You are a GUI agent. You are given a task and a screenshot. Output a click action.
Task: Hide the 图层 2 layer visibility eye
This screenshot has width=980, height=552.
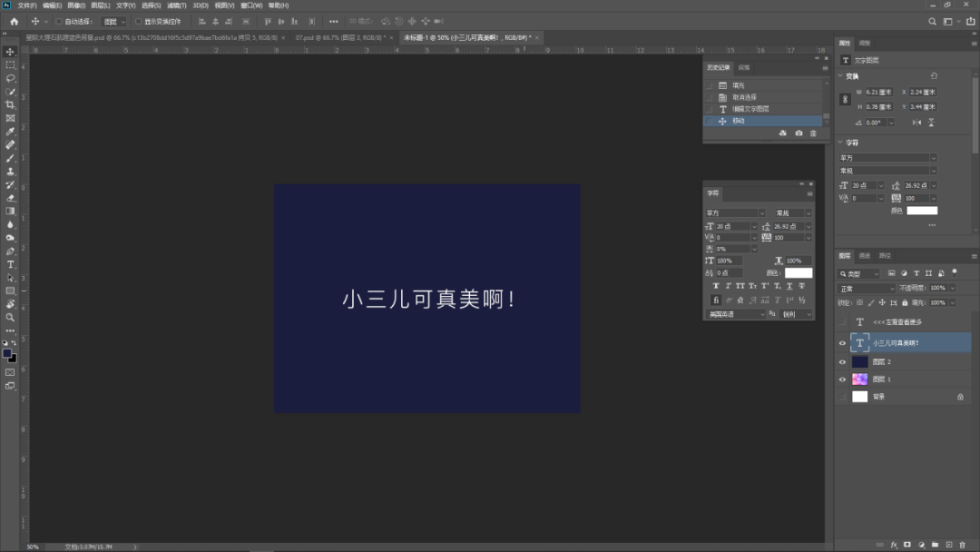[x=842, y=361]
